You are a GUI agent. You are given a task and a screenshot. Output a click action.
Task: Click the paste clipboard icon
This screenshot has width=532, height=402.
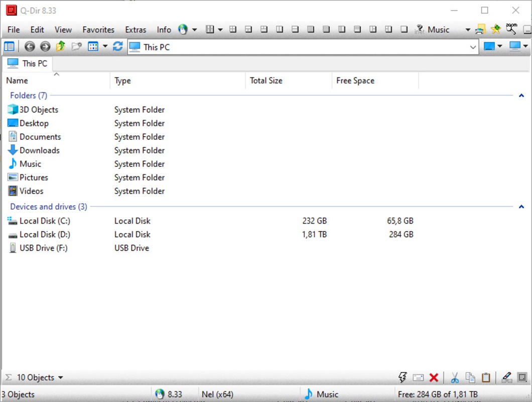(486, 378)
